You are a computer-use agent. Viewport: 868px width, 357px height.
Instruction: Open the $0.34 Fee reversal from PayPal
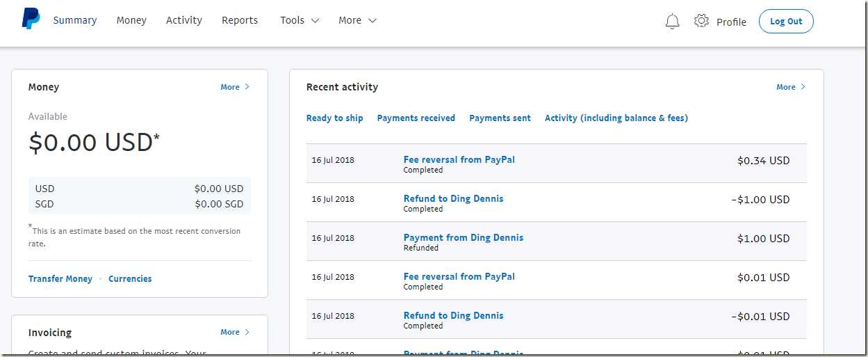click(x=459, y=159)
